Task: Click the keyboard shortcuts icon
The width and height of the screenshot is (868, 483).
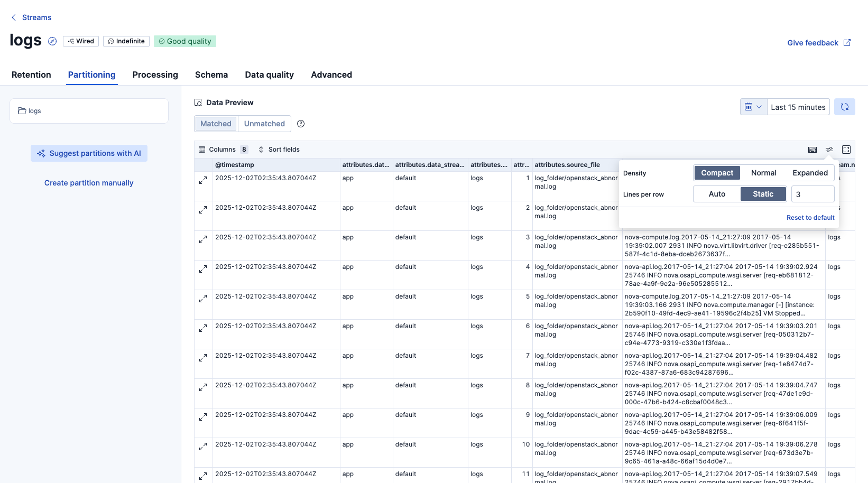Action: pyautogui.click(x=812, y=150)
